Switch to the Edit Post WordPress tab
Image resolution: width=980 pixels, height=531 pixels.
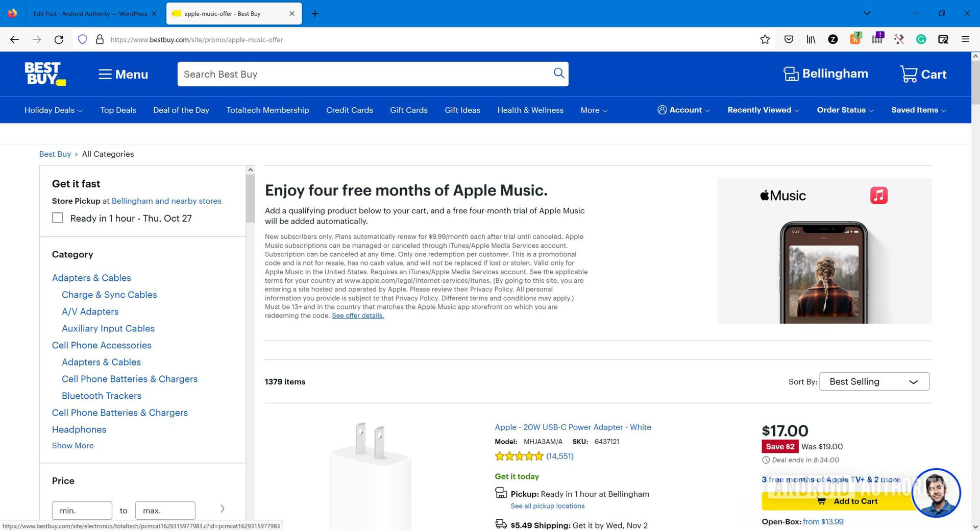[90, 14]
